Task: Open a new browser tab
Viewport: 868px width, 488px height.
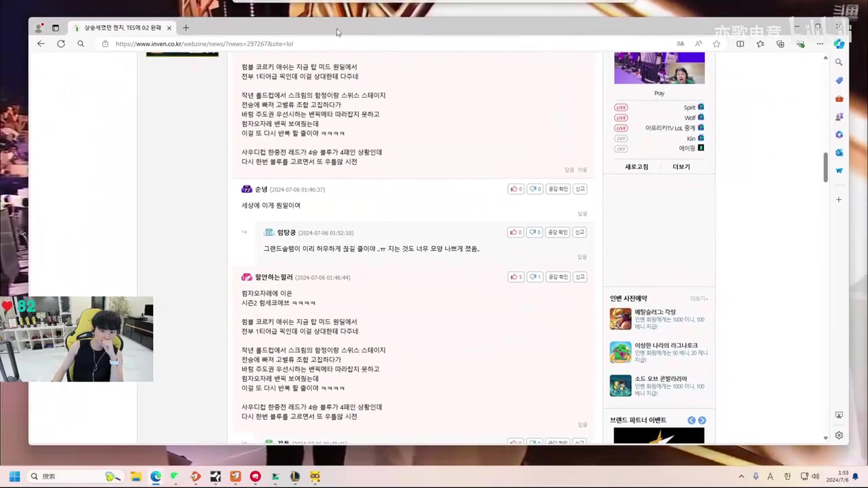Action: click(x=186, y=28)
